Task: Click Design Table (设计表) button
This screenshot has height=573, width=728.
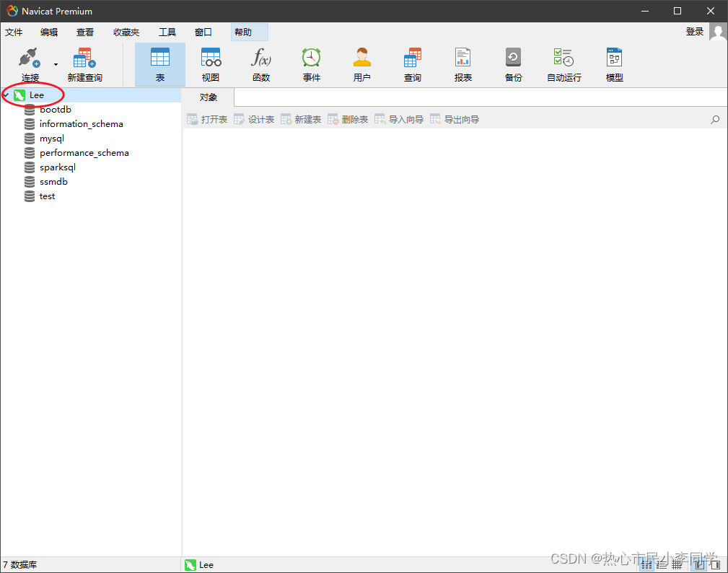Action: tap(254, 120)
